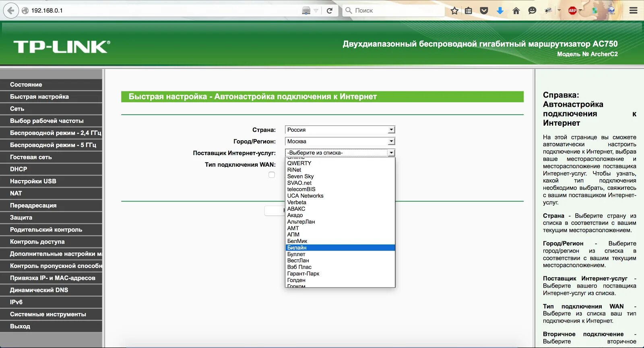This screenshot has width=644, height=348.
Task: Click the drive icon in the address bar
Action: pyautogui.click(x=306, y=10)
